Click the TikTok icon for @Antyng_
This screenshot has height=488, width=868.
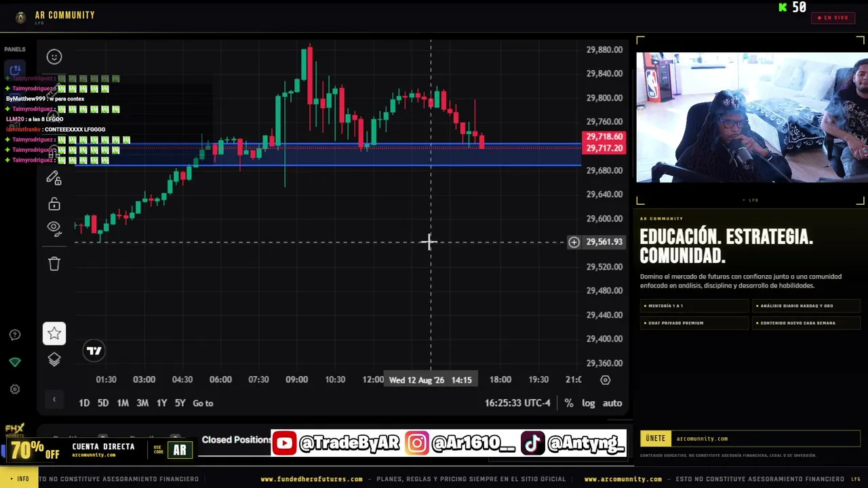pyautogui.click(x=532, y=443)
